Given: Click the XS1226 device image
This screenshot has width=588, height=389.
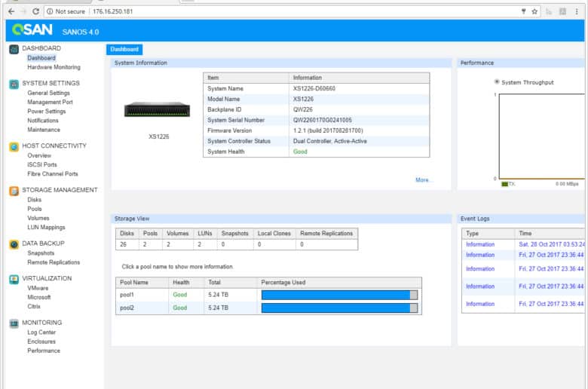Looking at the screenshot, I should pos(157,109).
